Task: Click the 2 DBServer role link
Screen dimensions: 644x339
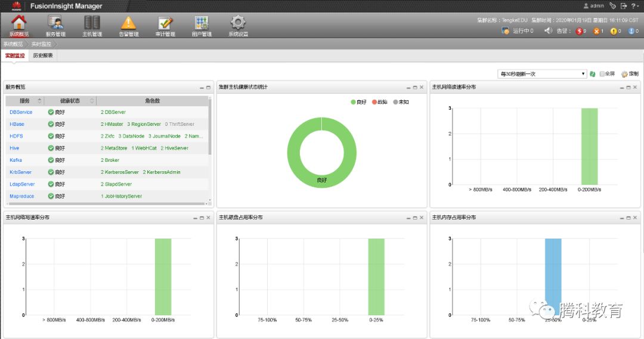Action: pos(113,112)
